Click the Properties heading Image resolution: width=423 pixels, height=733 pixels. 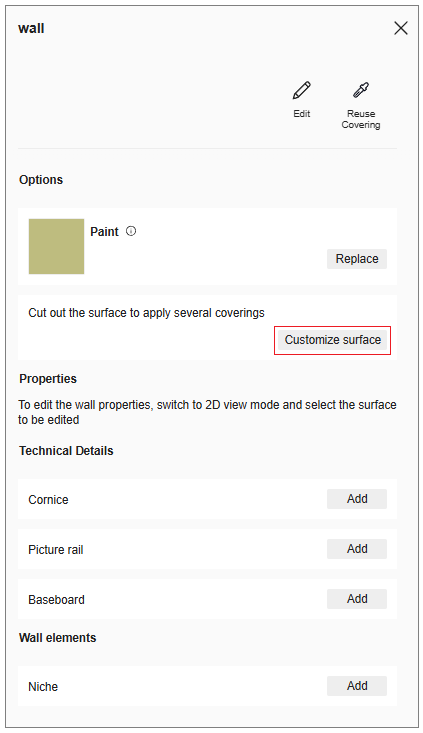pyautogui.click(x=48, y=379)
